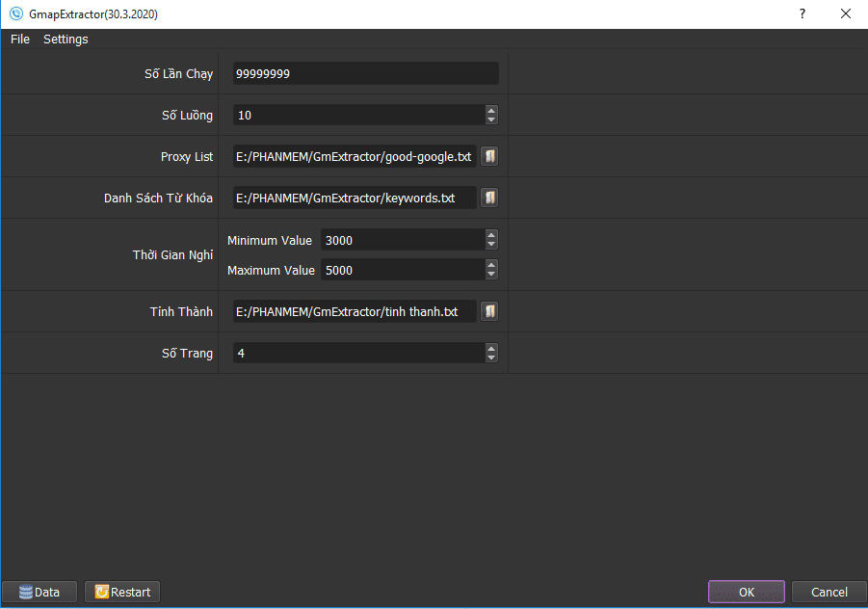The image size is (868, 609).
Task: Click the help question mark button
Action: coord(802,13)
